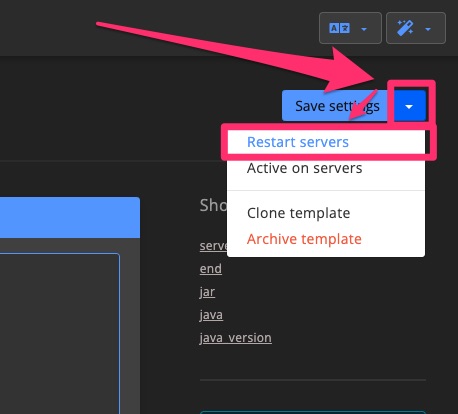Click the menu separator line below Active on servers
This screenshot has height=414, width=458.
pos(326,191)
